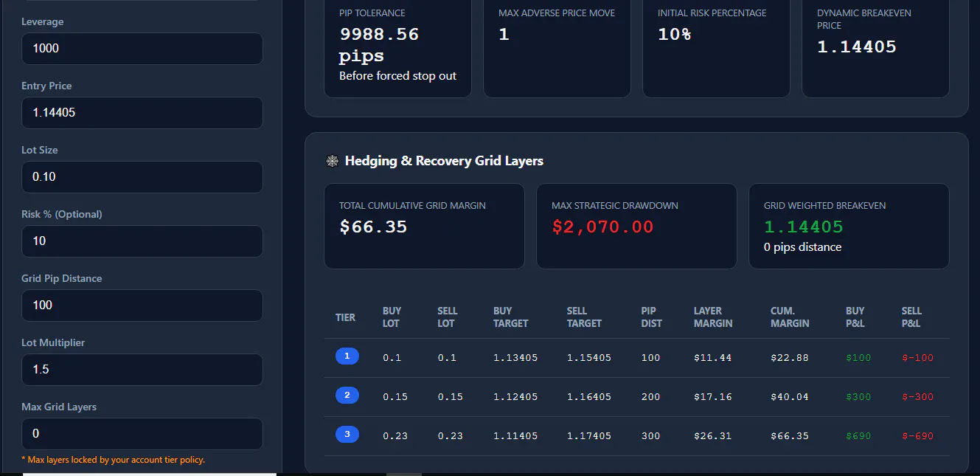Click buy target 1.12405 in tier 2
The width and height of the screenshot is (980, 476).
point(515,397)
